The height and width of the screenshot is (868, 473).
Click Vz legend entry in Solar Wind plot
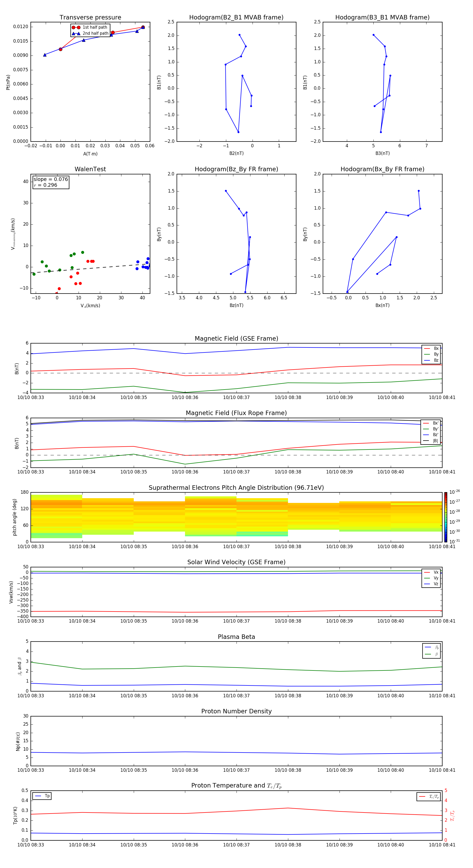[x=431, y=584]
